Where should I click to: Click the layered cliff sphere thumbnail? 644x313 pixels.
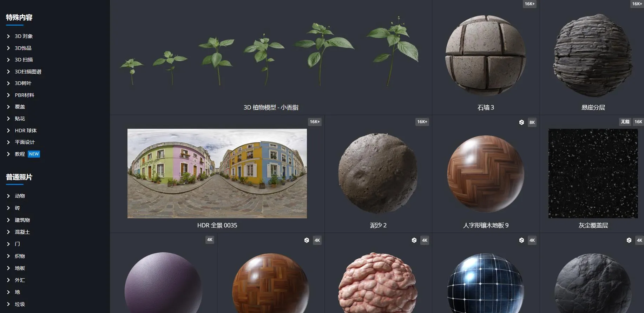[593, 55]
